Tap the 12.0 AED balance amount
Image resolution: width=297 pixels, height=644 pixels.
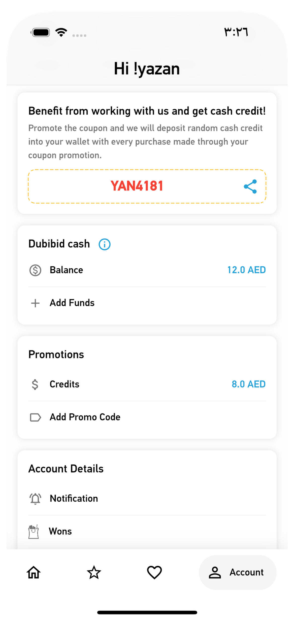[246, 270]
